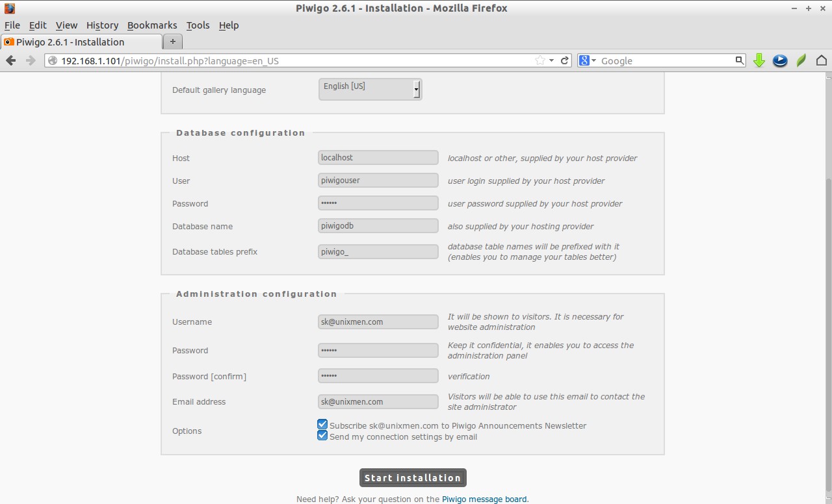The width and height of the screenshot is (832, 504).
Task: Open the green Downloads arrow icon
Action: [759, 60]
